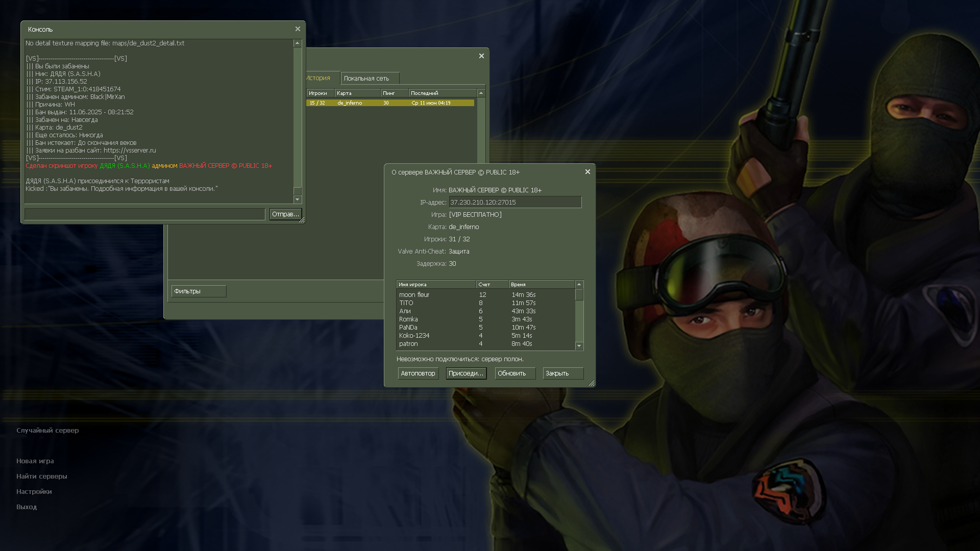Click the map value de_inferno in server info
Image resolution: width=980 pixels, height=551 pixels.
[463, 227]
